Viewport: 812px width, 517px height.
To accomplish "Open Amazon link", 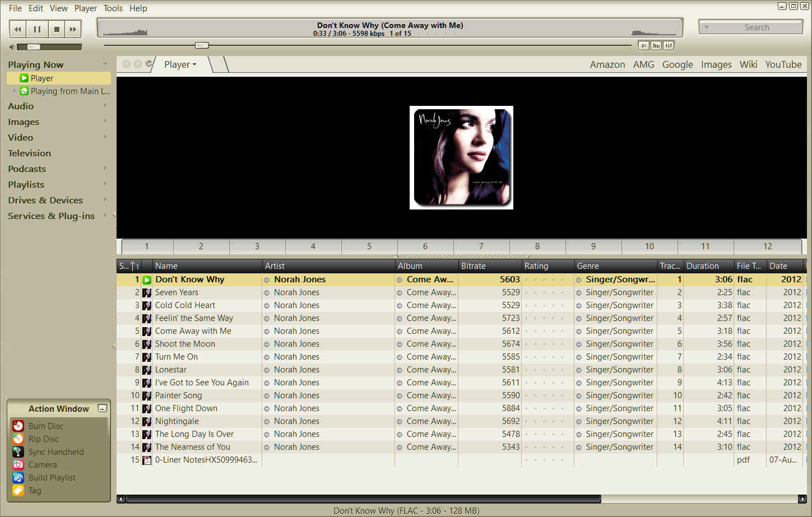I will tap(607, 65).
